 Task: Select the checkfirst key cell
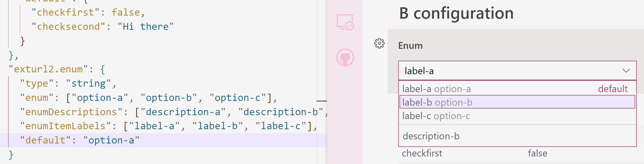[x=422, y=153]
